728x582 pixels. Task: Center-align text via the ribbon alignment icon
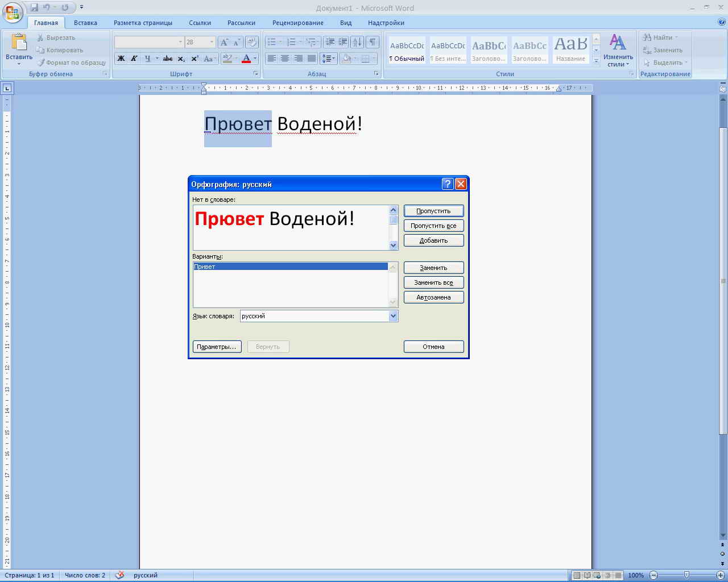[285, 59]
